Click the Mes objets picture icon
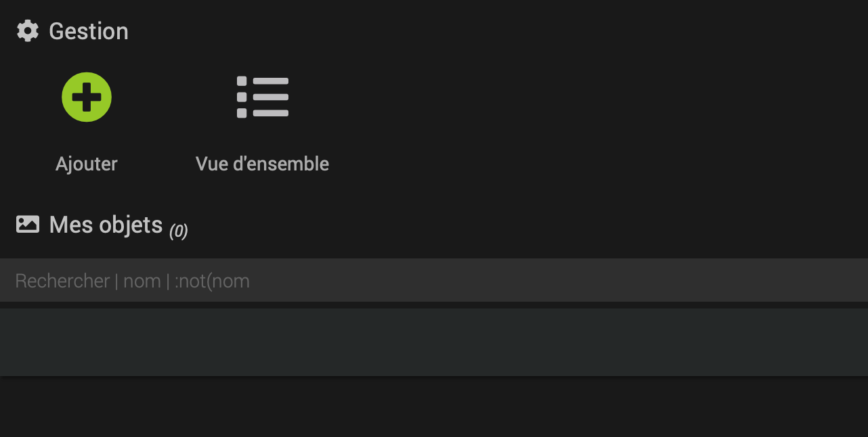 (x=28, y=225)
